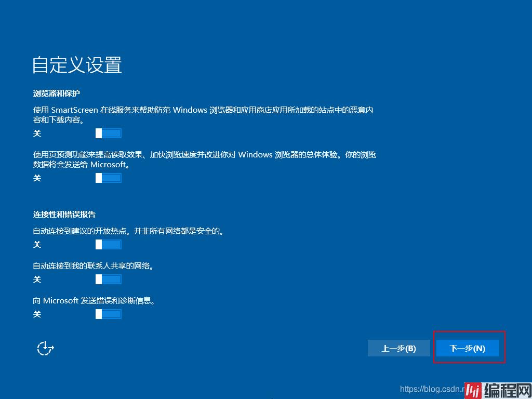Click the 自定义设置 page title

tap(77, 65)
